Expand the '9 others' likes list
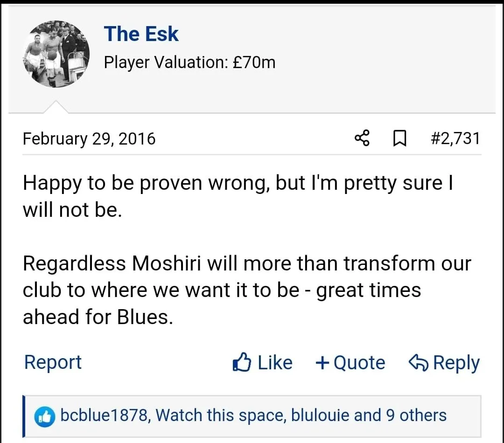This screenshot has height=443, width=504. [x=416, y=415]
